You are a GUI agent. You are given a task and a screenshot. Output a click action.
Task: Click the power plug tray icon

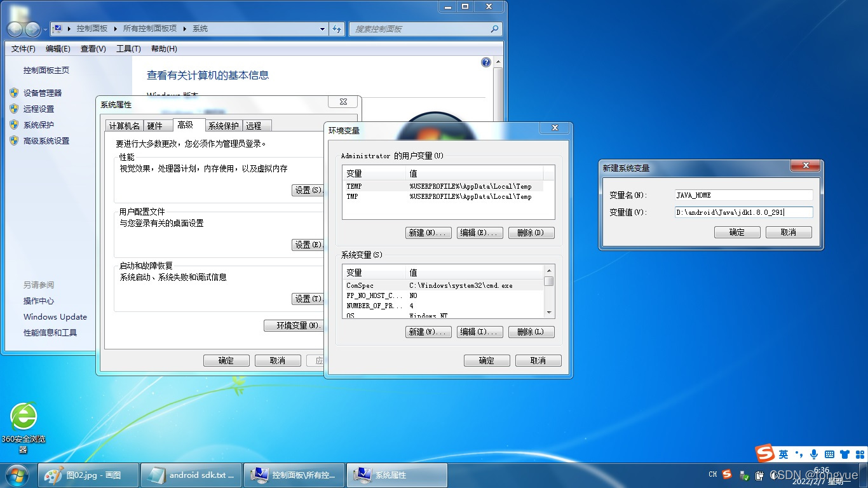click(759, 475)
